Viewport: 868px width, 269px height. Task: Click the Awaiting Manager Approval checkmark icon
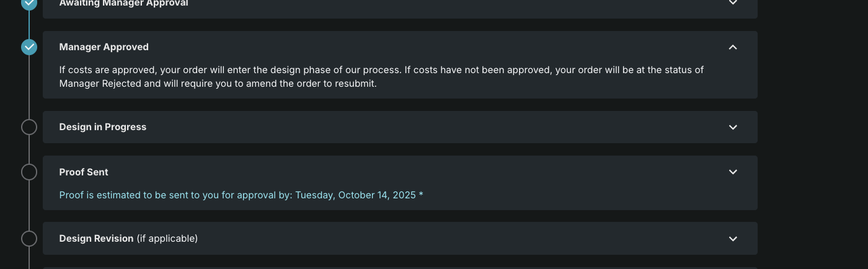[29, 3]
